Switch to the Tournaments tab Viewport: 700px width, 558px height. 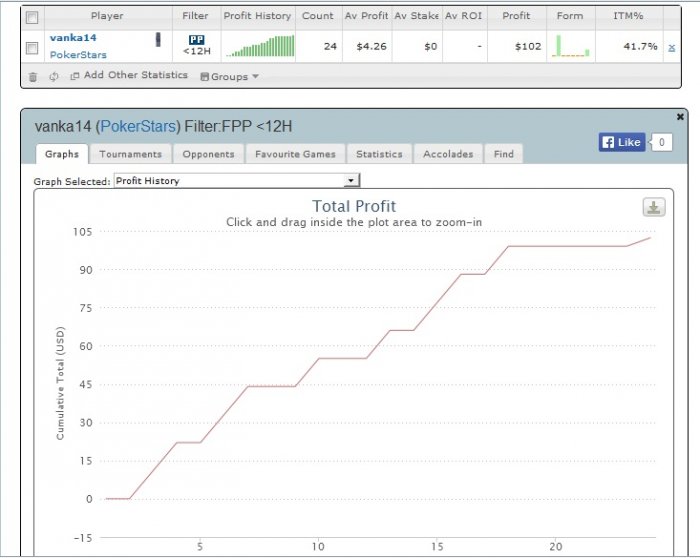click(x=130, y=154)
